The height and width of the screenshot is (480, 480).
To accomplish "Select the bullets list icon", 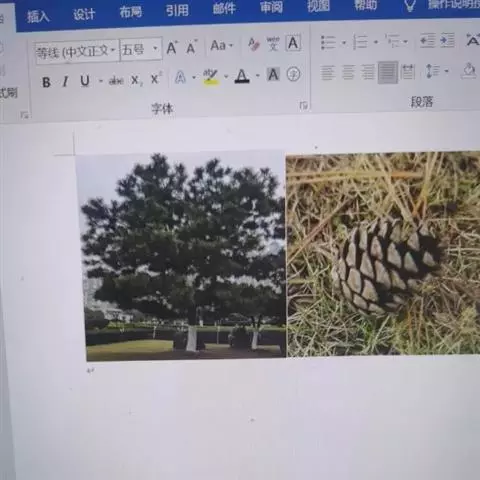I will 328,42.
